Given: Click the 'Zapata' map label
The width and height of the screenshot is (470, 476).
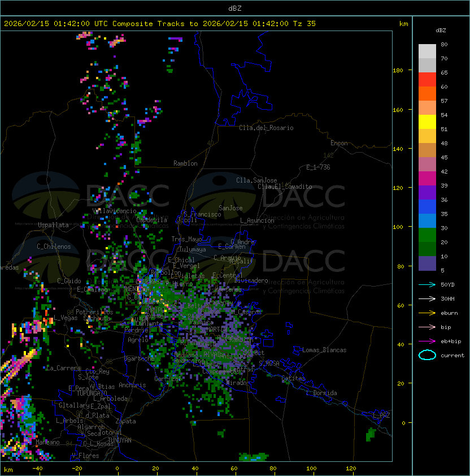Looking at the screenshot, I should pyautogui.click(x=125, y=421).
